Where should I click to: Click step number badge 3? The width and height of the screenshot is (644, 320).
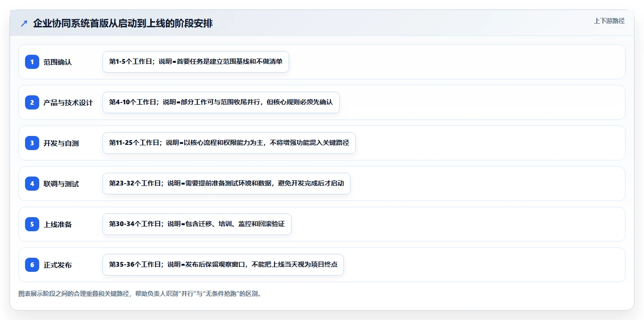tap(32, 143)
